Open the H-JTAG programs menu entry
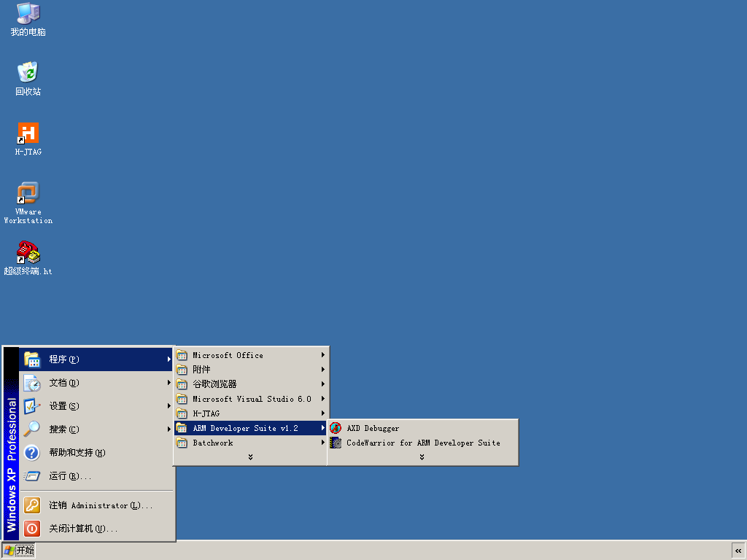The image size is (747, 560). 251,413
